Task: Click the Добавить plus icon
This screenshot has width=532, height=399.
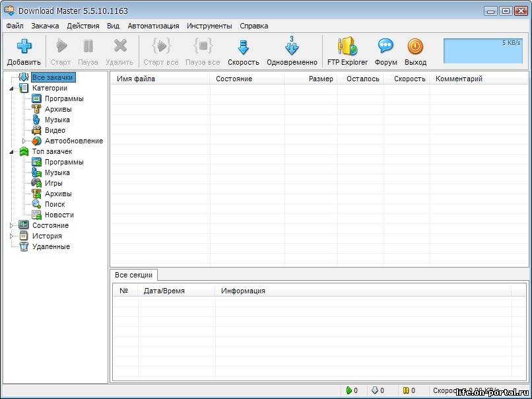Action: (24, 46)
